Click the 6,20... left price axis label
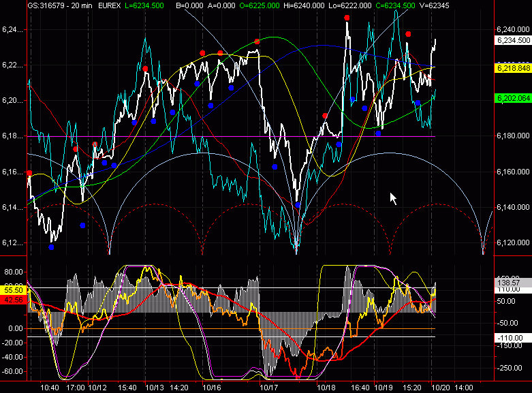532x393 pixels. point(12,101)
